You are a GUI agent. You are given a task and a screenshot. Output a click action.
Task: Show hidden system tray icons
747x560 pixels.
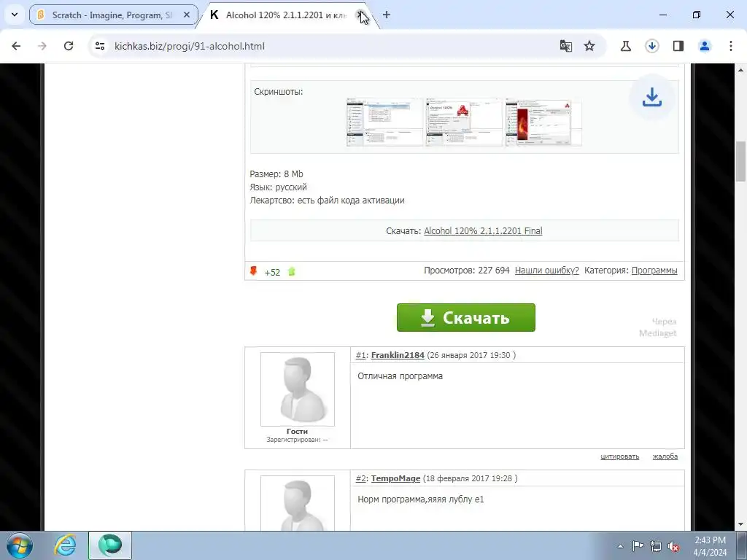pos(620,546)
